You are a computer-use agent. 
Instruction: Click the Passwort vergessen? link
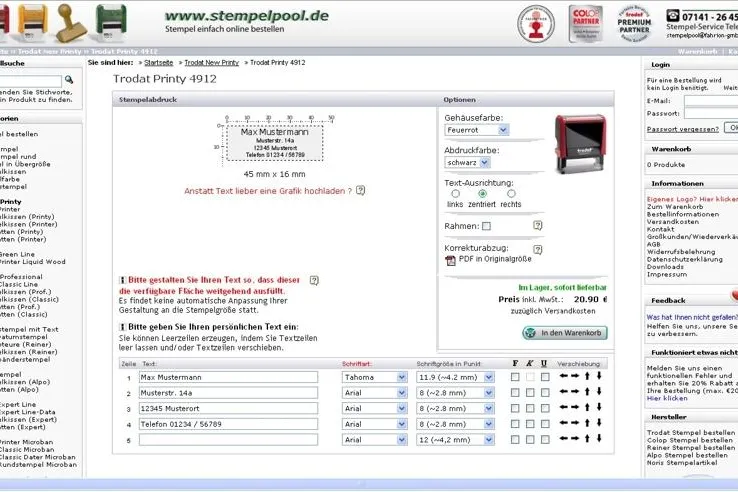pyautogui.click(x=682, y=129)
